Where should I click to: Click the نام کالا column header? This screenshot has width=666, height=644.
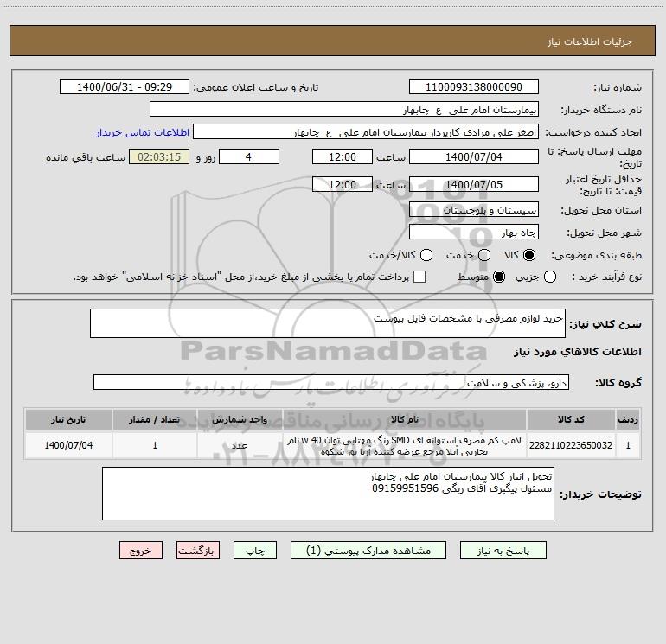coord(405,420)
